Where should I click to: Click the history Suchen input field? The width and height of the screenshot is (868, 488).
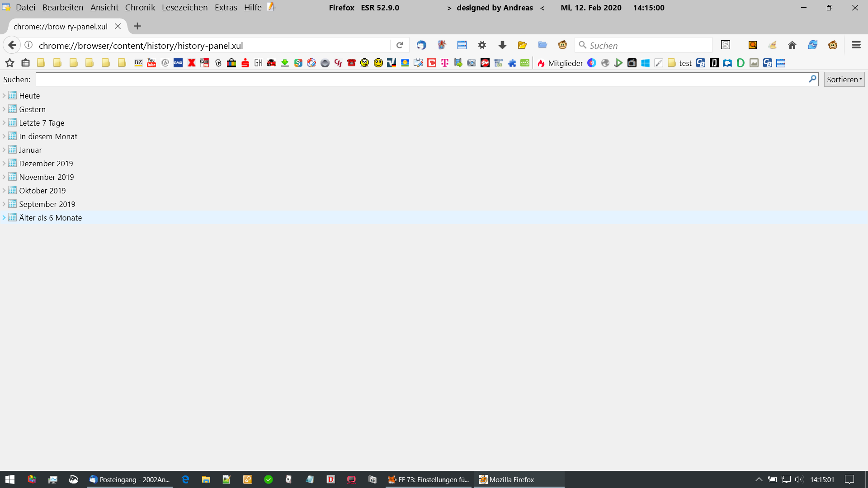coord(420,80)
